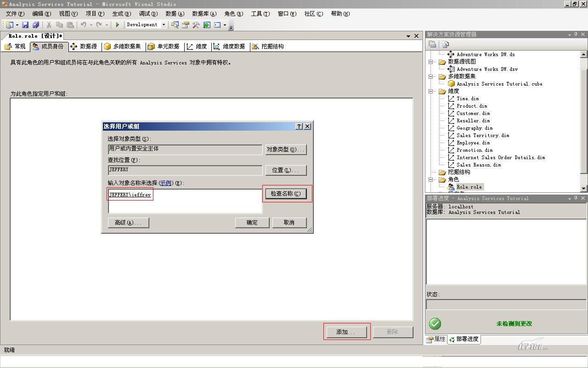Select Sales Territory.dim in Solution Explorer

point(483,135)
